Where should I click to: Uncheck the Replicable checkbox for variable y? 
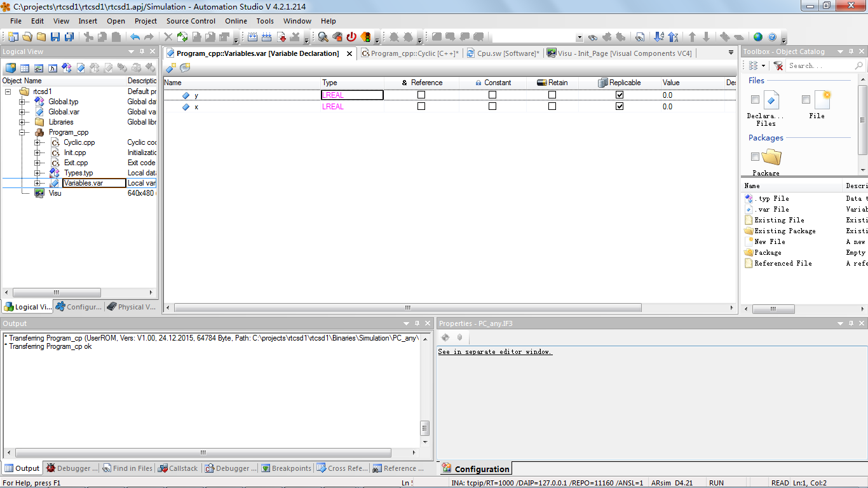(620, 95)
